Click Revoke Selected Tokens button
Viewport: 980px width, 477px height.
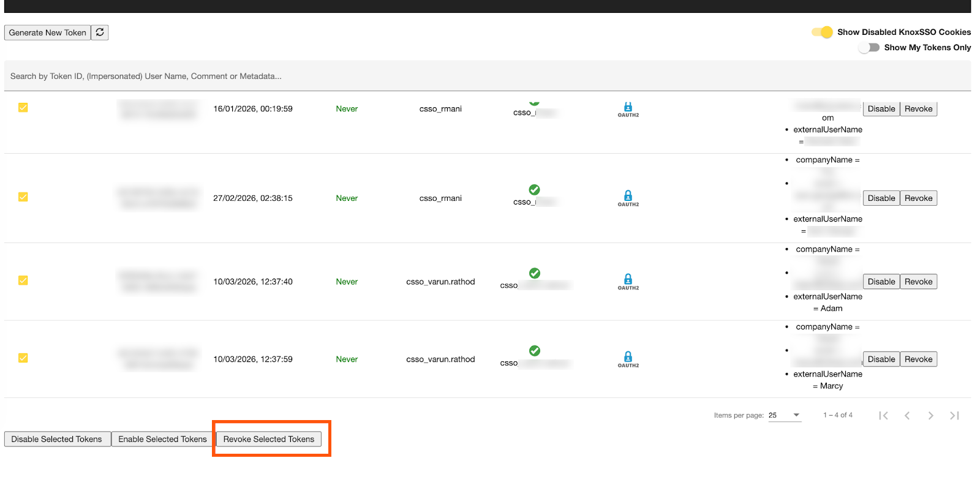[268, 439]
